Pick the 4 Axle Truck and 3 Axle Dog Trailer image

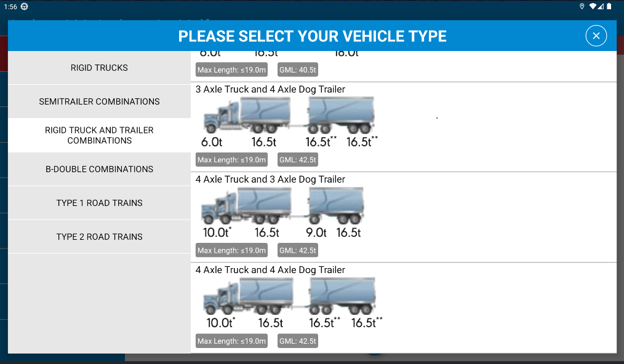282,213
